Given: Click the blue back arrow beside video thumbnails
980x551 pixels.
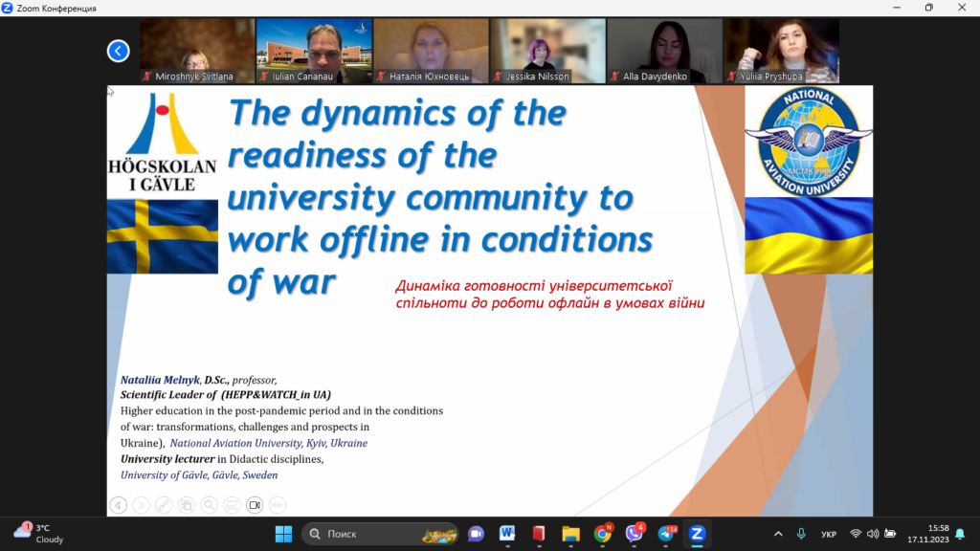Looking at the screenshot, I should click(x=118, y=51).
